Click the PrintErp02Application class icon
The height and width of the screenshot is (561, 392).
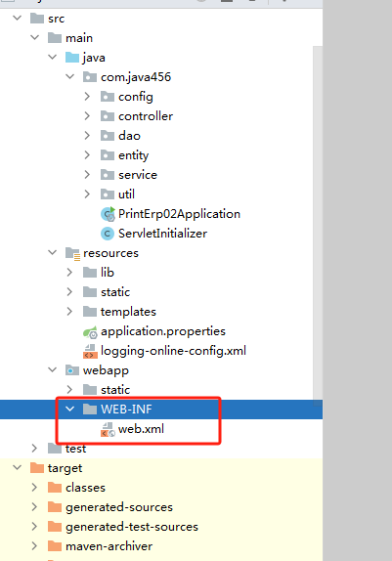point(108,214)
